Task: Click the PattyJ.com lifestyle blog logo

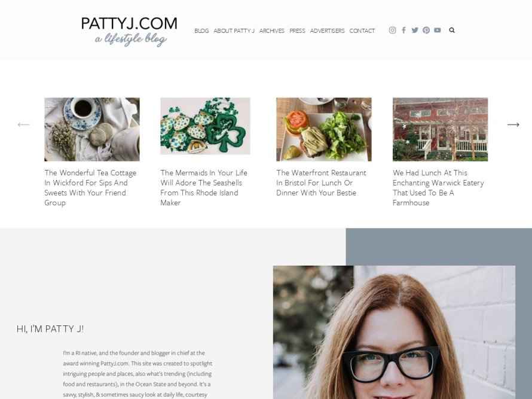Action: [x=129, y=31]
